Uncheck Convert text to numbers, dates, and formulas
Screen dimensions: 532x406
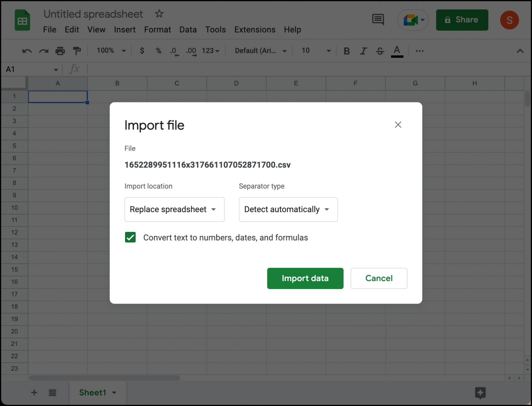[130, 237]
